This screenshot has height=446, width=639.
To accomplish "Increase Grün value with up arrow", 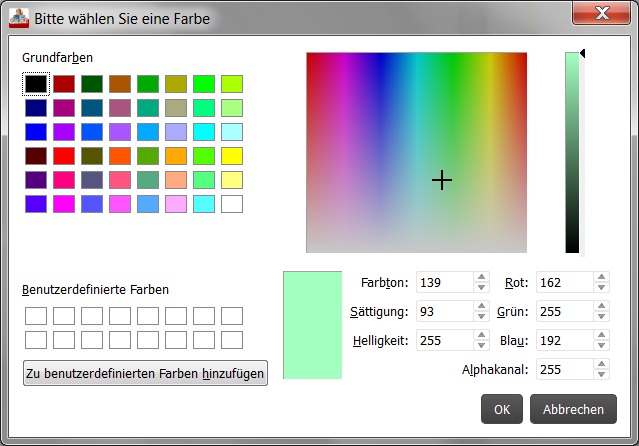I will click(600, 307).
